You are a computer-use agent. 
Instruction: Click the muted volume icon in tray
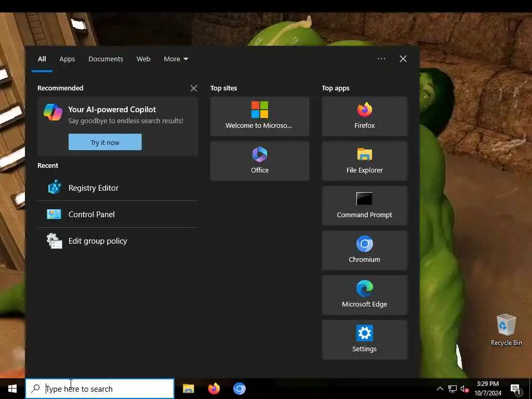pyautogui.click(x=465, y=389)
